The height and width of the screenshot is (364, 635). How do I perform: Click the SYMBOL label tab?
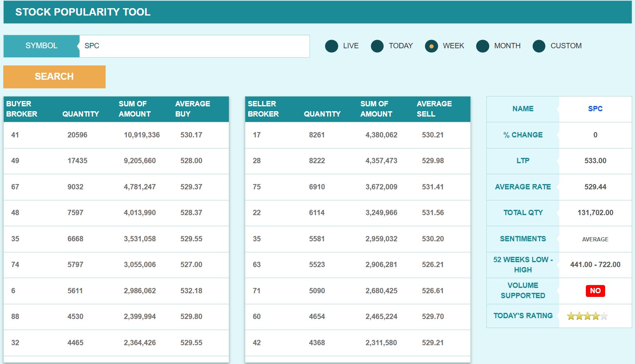(x=41, y=46)
